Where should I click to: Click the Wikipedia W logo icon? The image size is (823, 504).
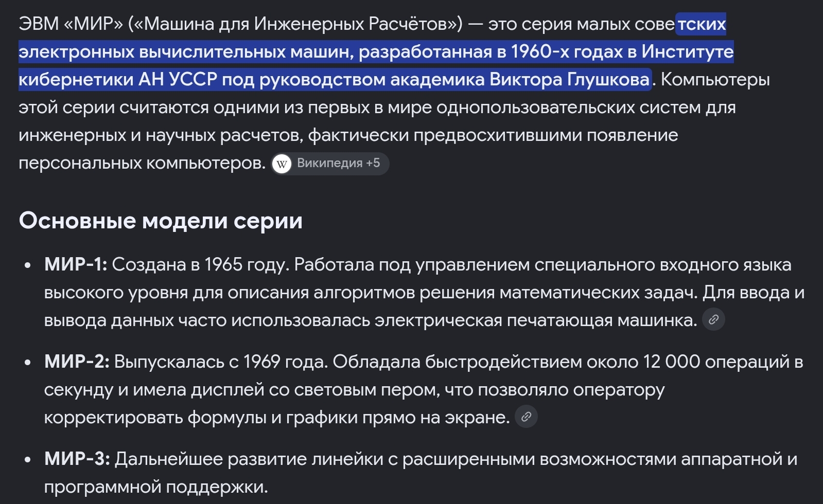(x=282, y=164)
